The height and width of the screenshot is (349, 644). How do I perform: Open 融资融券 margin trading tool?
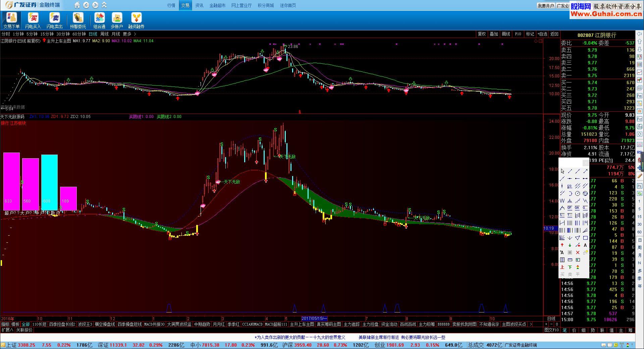coord(136,20)
